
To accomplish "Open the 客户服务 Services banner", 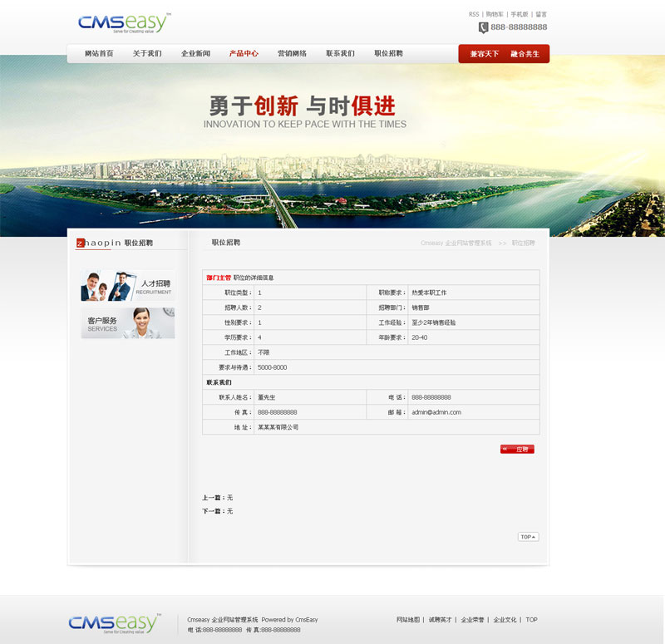I will [x=128, y=323].
